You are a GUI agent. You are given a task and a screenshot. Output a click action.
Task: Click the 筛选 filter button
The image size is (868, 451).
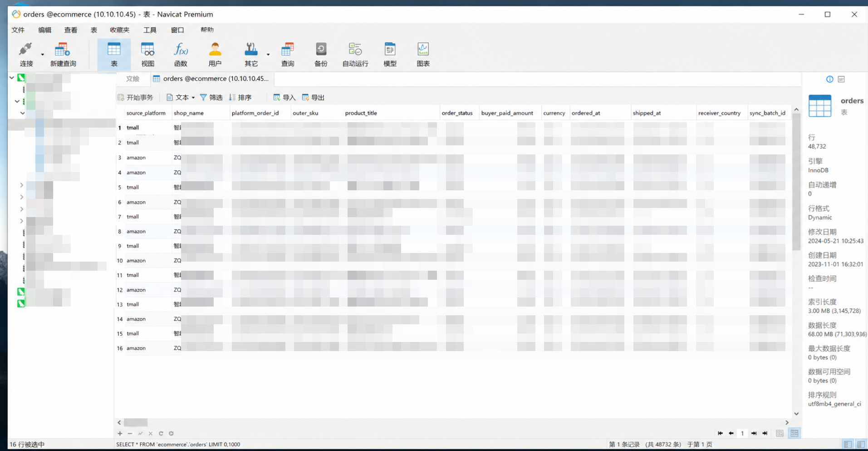coord(211,98)
